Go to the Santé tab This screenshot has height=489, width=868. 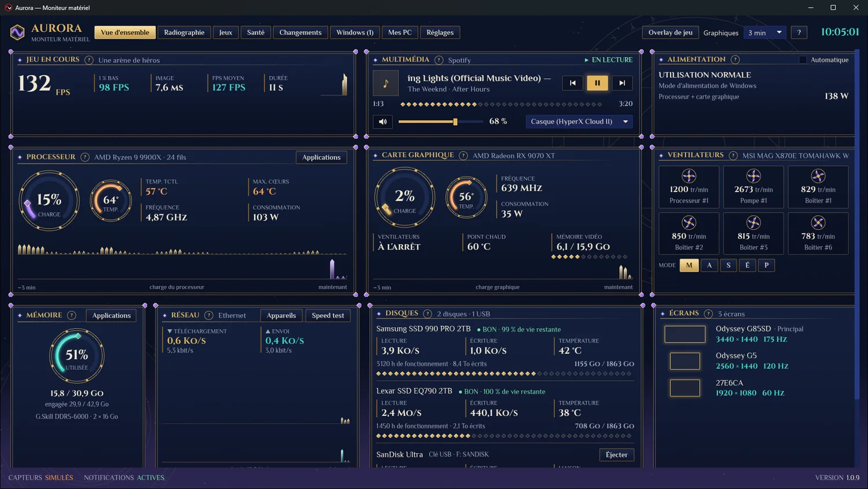[256, 32]
